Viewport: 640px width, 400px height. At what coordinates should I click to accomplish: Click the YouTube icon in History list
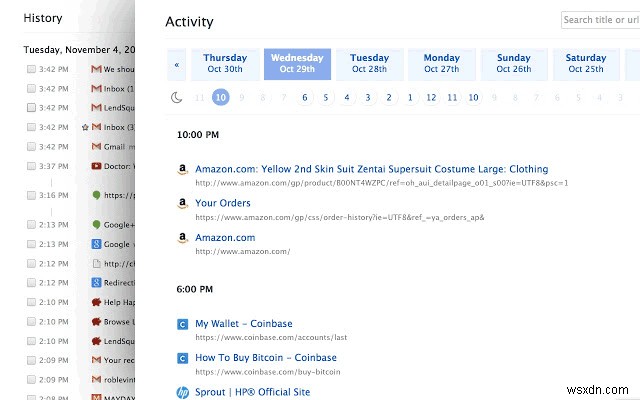[96, 166]
